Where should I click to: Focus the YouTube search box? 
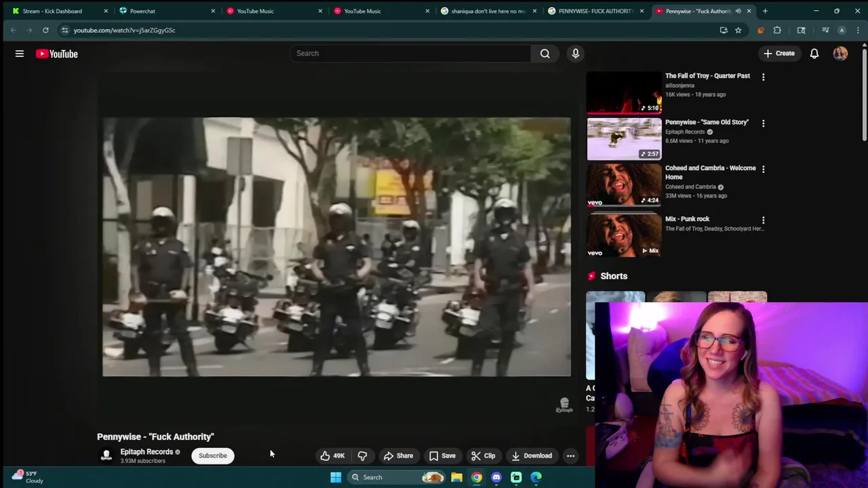pos(410,54)
